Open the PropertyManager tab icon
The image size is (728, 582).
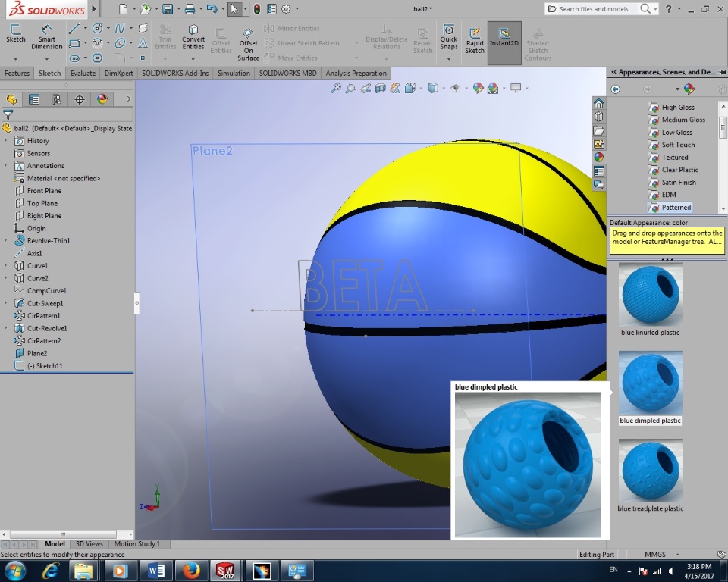(x=34, y=99)
